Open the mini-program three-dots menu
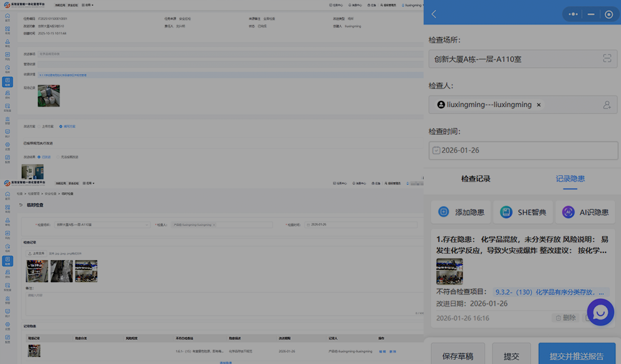 pyautogui.click(x=573, y=14)
